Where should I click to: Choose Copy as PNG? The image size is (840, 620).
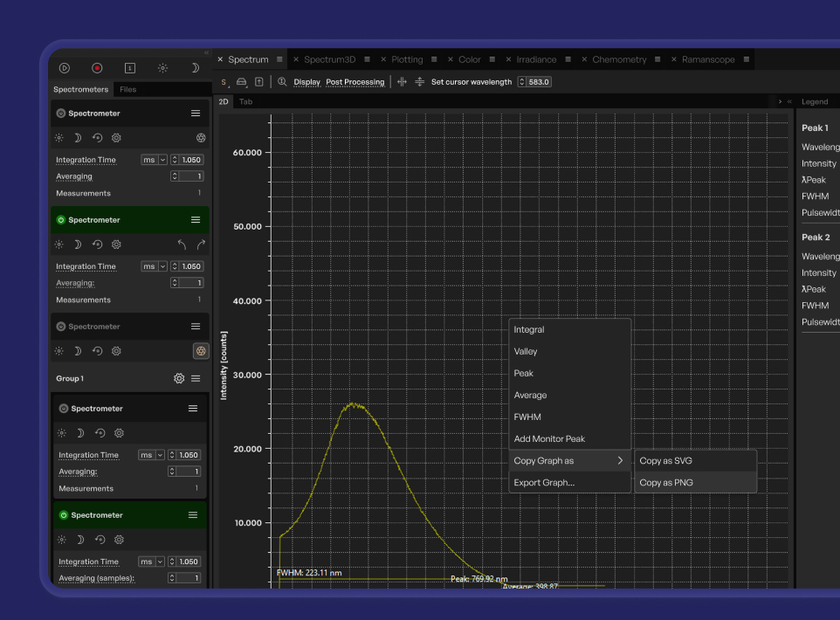666,482
